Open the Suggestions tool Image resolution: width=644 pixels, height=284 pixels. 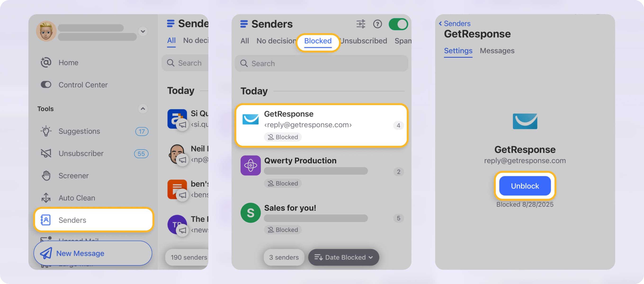click(x=79, y=131)
